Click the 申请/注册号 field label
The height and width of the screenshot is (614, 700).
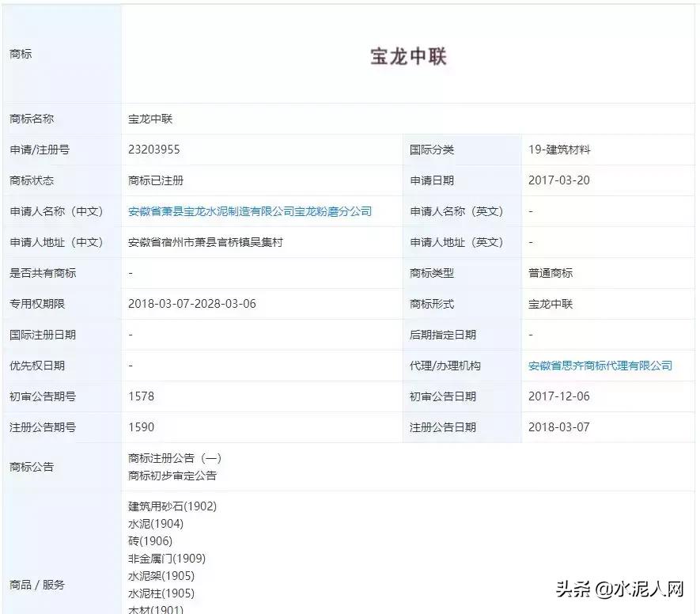tap(40, 150)
